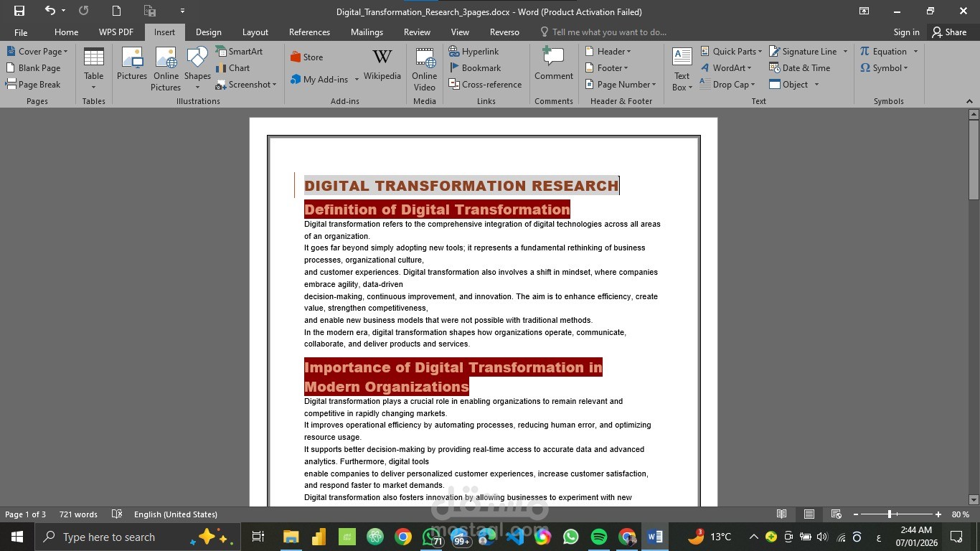Switch to the References ribbon tab
The height and width of the screenshot is (551, 980).
[308, 32]
